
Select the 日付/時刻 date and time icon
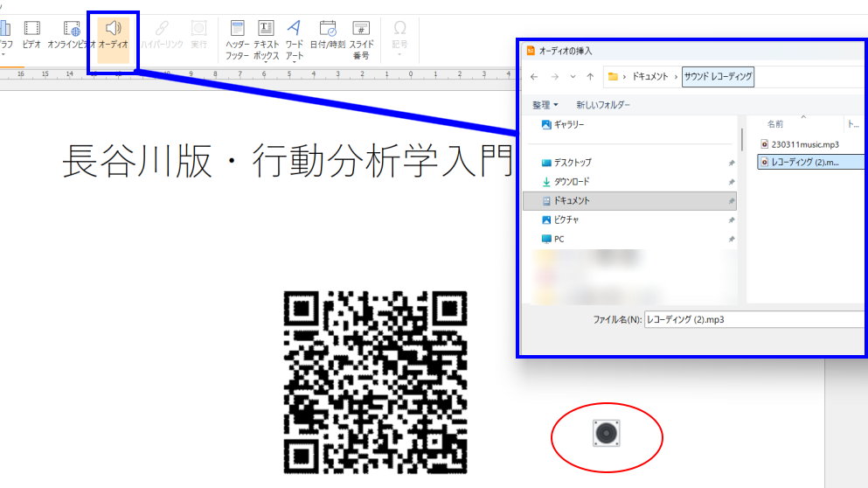328,35
